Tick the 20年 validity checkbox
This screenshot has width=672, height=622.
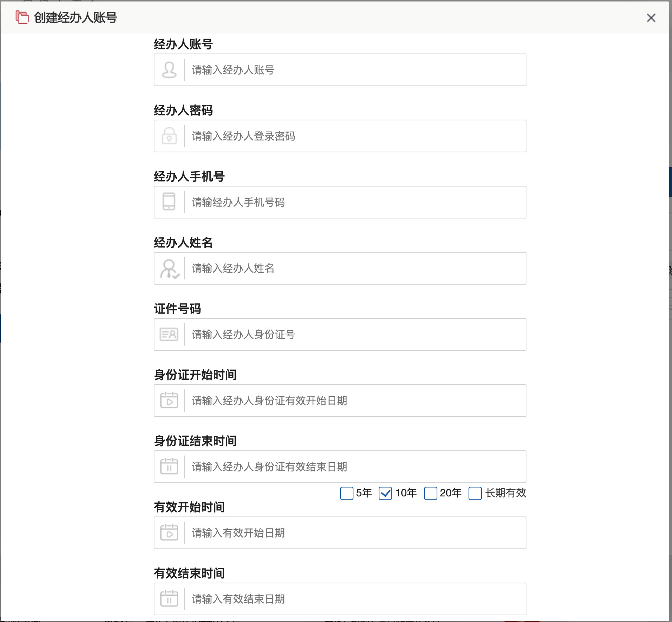(x=430, y=493)
